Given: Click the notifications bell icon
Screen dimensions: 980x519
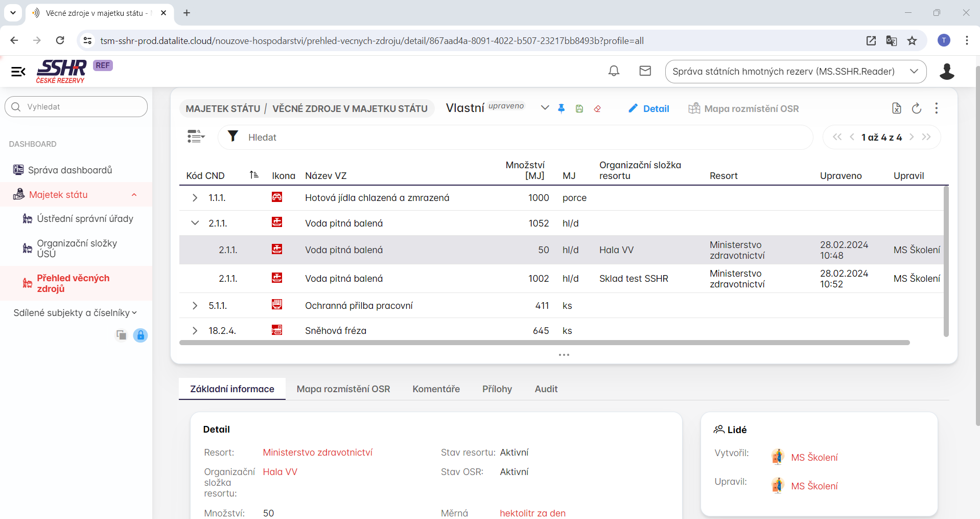Looking at the screenshot, I should 614,71.
